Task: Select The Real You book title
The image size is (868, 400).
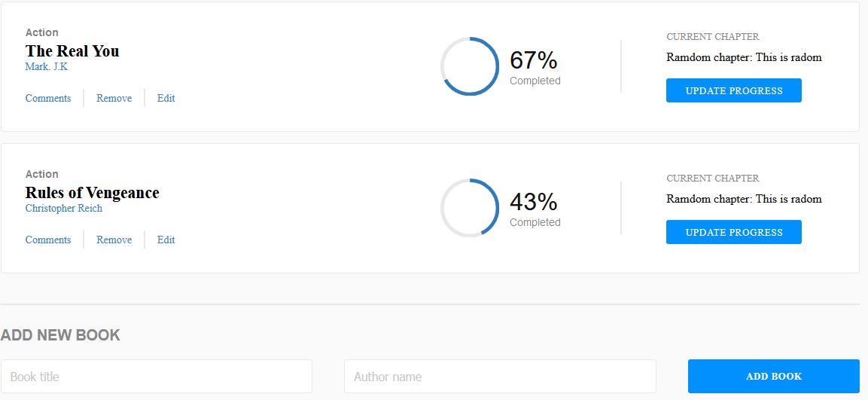Action: coord(72,51)
